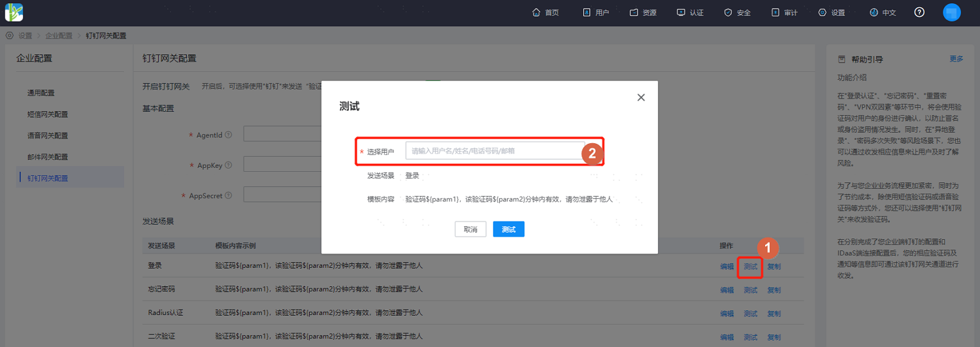The width and height of the screenshot is (980, 347).
Task: Click 设置 in the breadcrumb
Action: [25, 35]
